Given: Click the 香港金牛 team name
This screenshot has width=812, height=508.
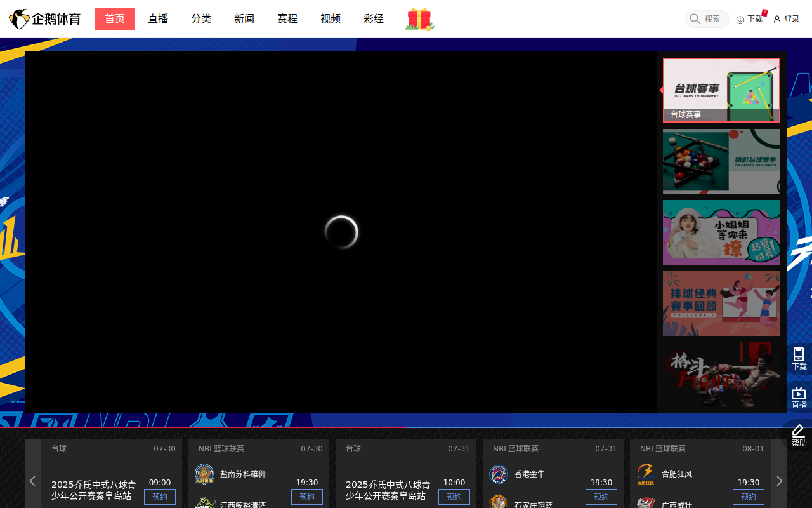Looking at the screenshot, I should pyautogui.click(x=530, y=474).
